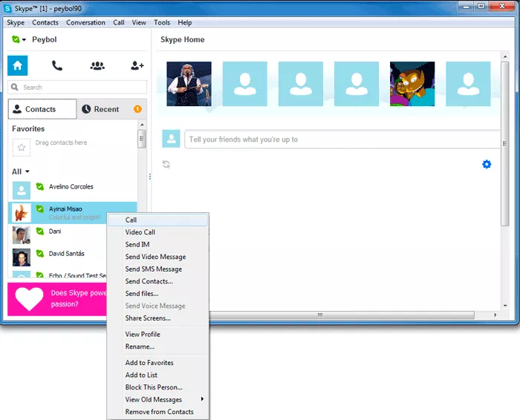Click the Skype logo in the title bar

(x=7, y=8)
